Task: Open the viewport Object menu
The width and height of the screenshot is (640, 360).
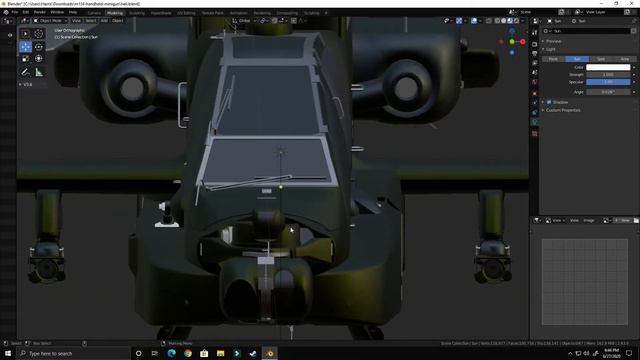Action: click(118, 20)
